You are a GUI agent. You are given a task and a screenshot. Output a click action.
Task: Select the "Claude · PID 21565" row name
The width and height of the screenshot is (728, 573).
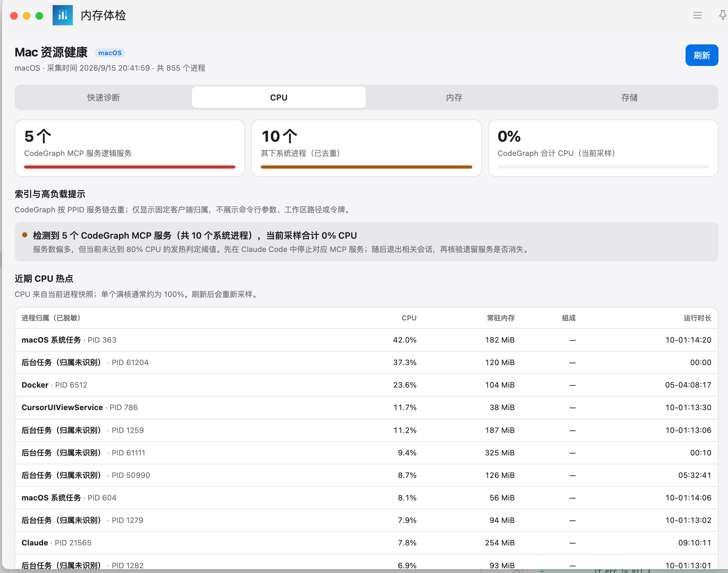coord(56,543)
